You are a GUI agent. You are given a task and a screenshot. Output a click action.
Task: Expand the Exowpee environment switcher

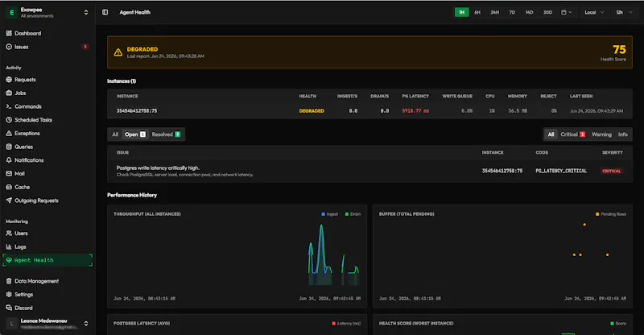[86, 13]
